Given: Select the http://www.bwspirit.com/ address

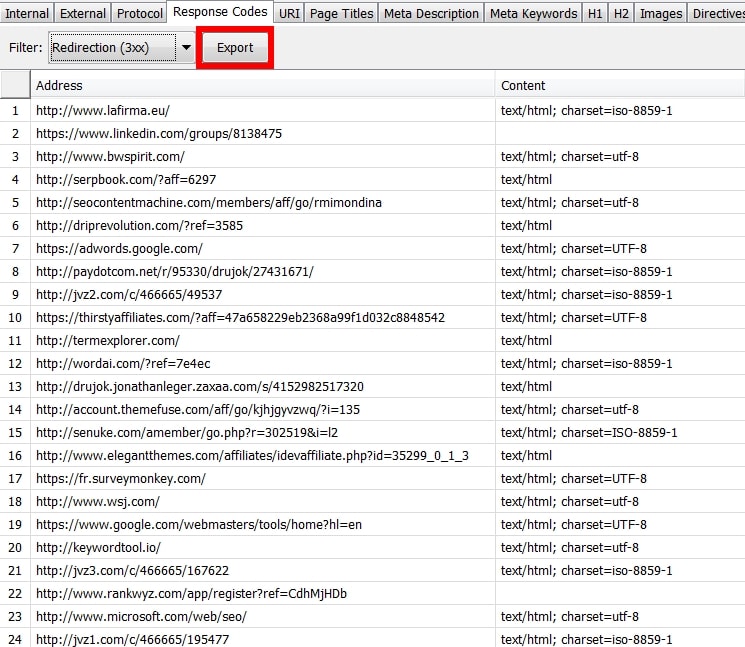Looking at the screenshot, I should coord(110,157).
